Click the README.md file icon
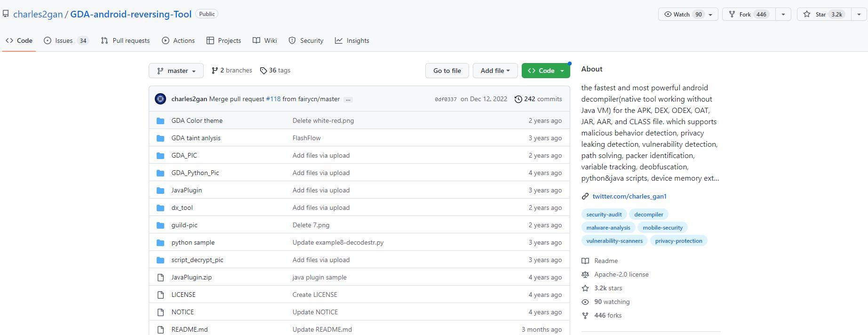The image size is (868, 335). click(160, 330)
